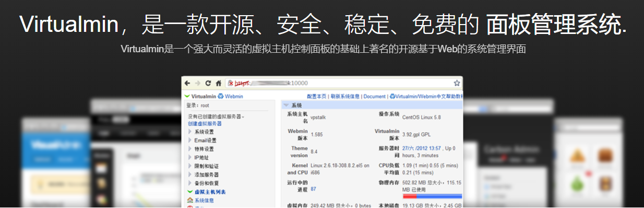Open 虚拟主机列表 in the sidebar

206,192
